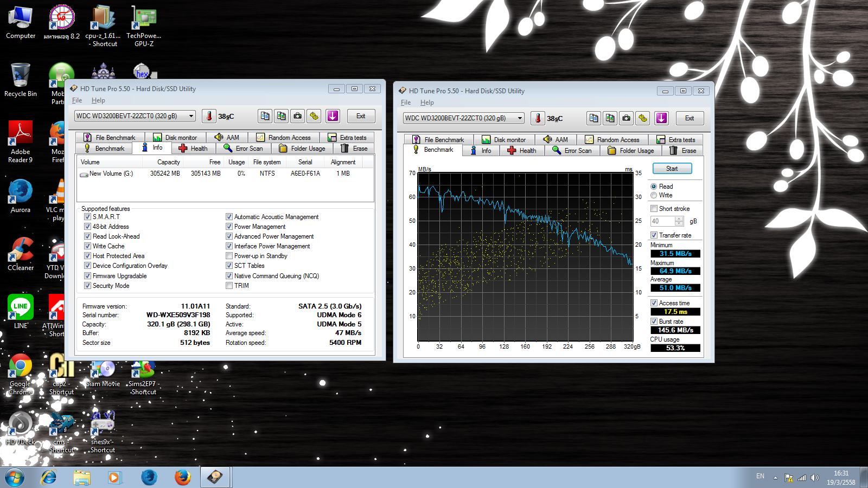Screen dimensions: 868x488
Task: Uncheck the Burst rate checkbox
Action: tap(654, 322)
